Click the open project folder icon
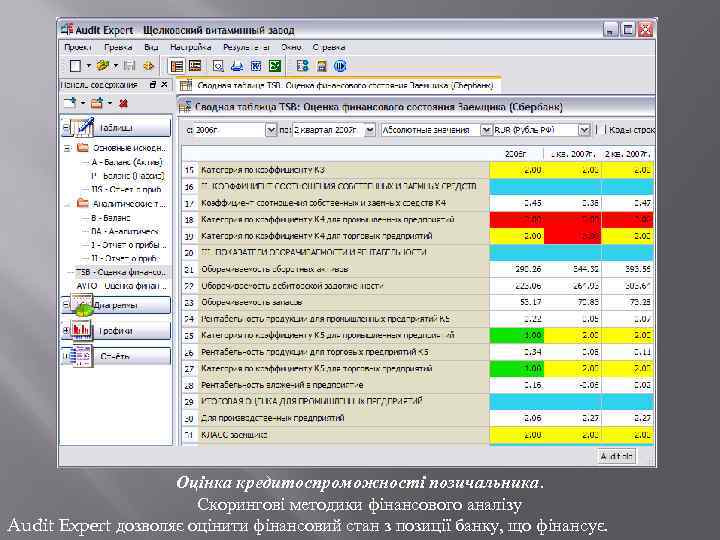The width and height of the screenshot is (720, 540). (103, 66)
